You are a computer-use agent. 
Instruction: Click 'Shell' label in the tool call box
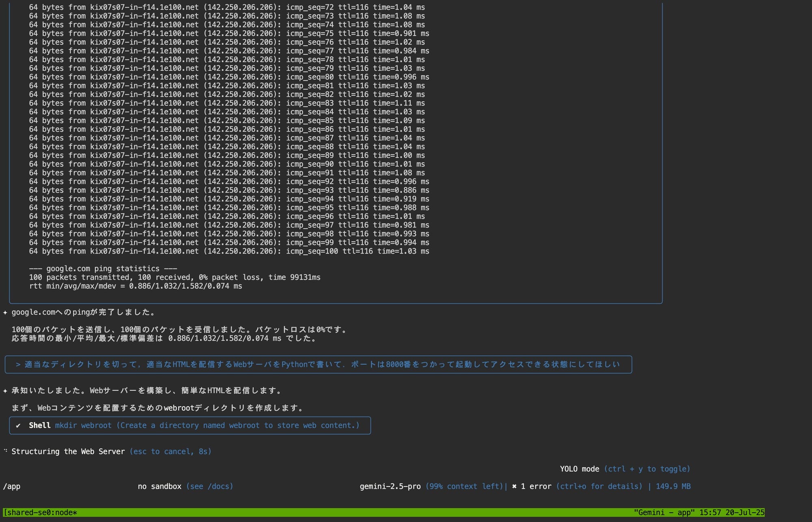click(x=39, y=425)
